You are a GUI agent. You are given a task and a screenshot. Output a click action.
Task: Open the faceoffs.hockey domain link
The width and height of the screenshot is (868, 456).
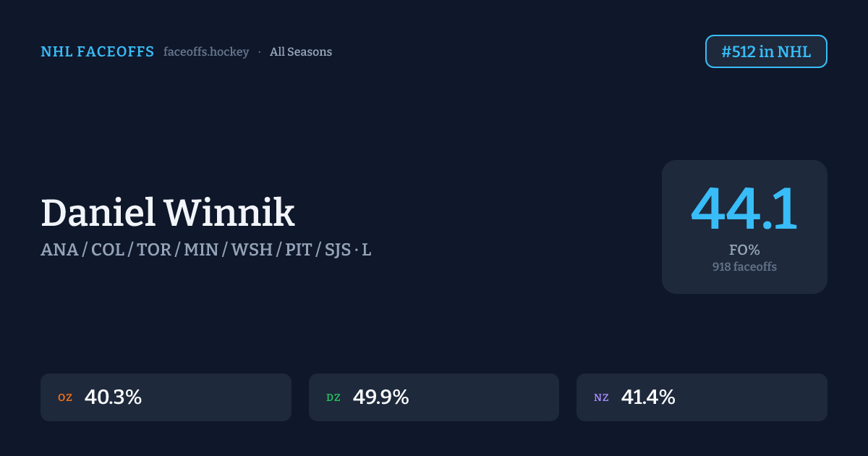coord(206,52)
